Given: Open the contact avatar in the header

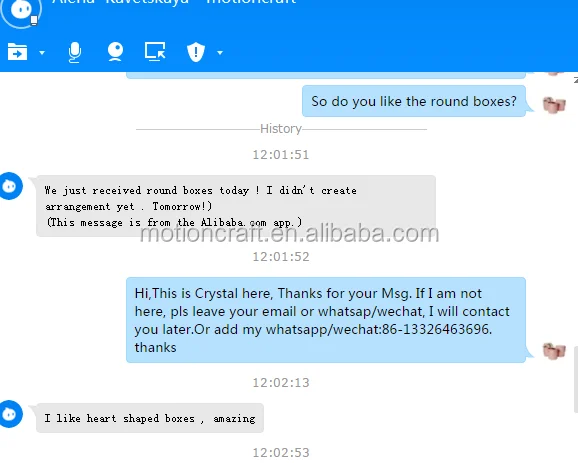Looking at the screenshot, I should coord(21,10).
